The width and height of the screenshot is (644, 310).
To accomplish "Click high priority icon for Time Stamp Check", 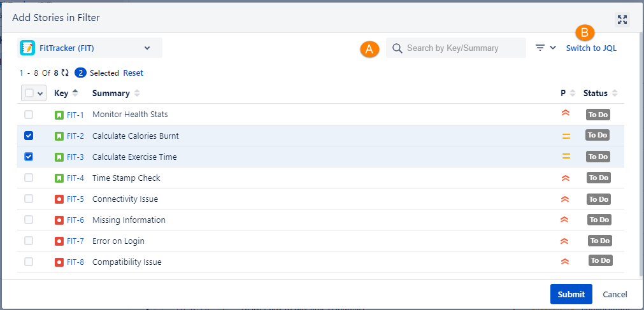I will tap(565, 178).
